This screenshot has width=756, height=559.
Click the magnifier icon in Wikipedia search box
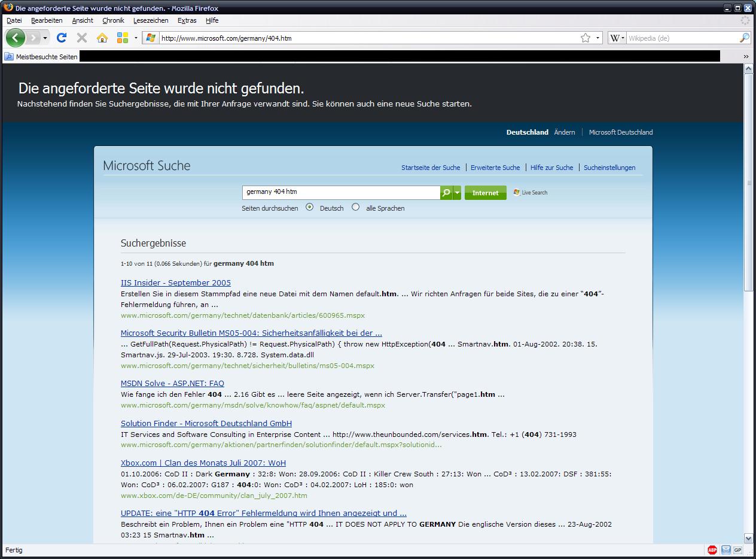[744, 38]
